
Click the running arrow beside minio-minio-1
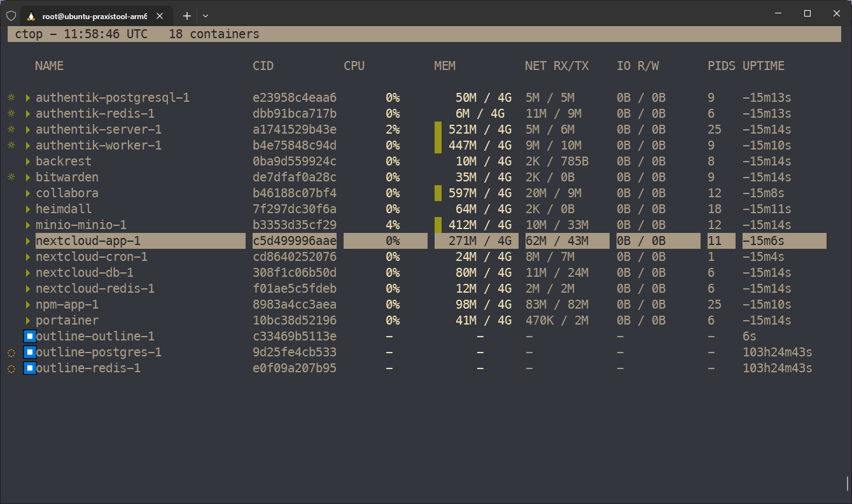(28, 225)
